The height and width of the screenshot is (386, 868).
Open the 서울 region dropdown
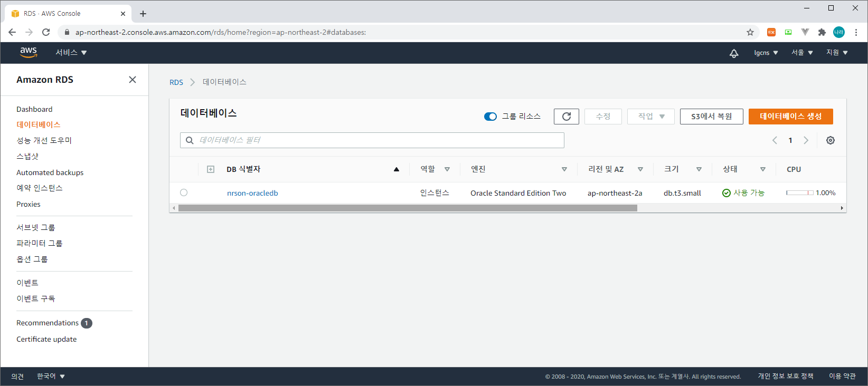pyautogui.click(x=802, y=53)
